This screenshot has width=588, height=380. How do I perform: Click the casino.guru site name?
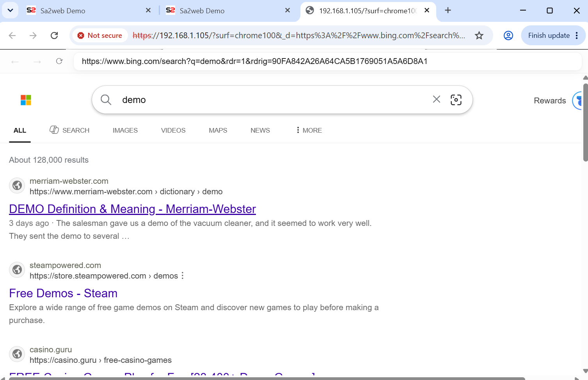51,350
